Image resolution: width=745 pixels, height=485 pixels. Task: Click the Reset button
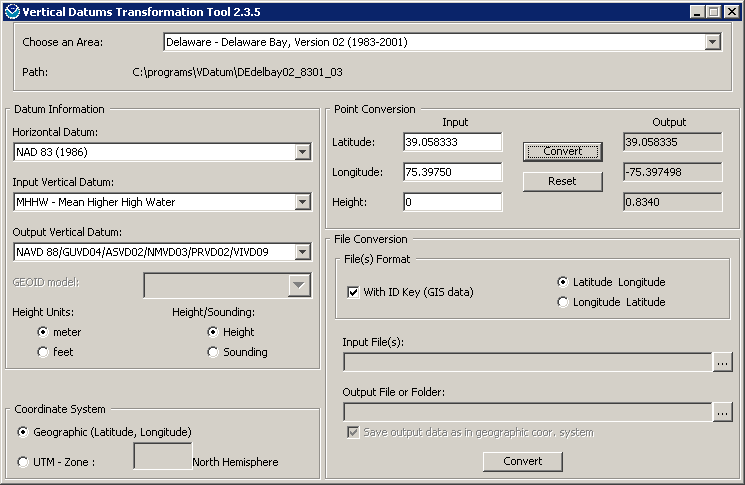point(562,181)
